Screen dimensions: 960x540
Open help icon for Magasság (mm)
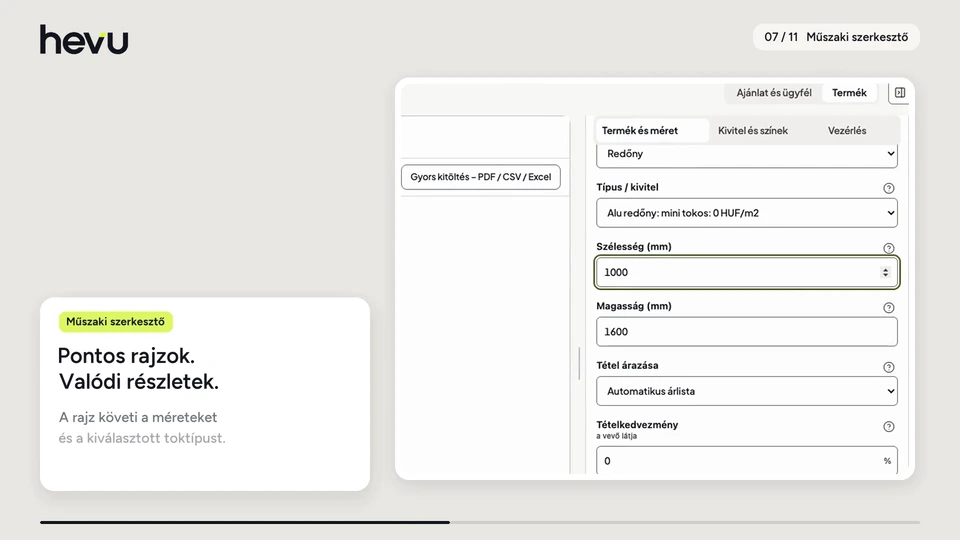pyautogui.click(x=888, y=307)
